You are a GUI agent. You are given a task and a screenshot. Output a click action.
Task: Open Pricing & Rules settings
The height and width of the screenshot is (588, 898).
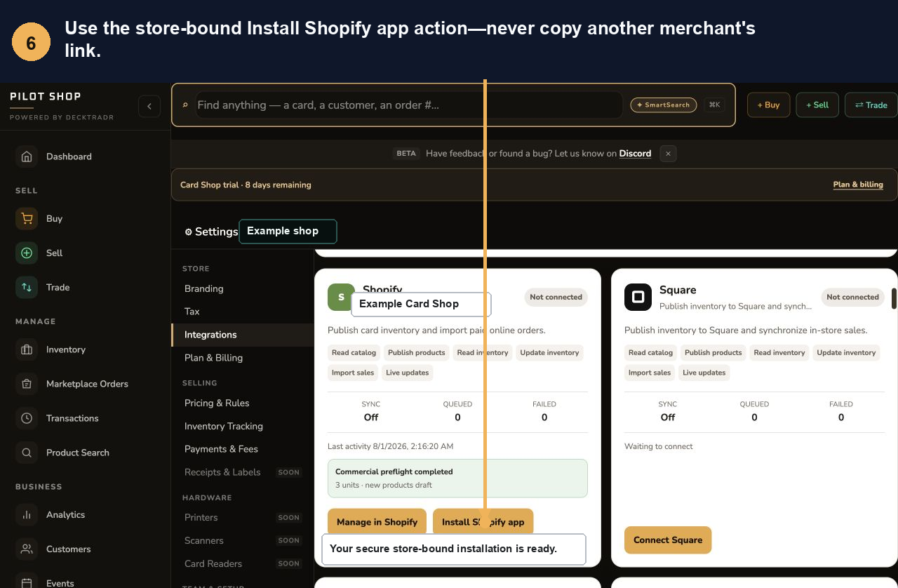pos(242,403)
